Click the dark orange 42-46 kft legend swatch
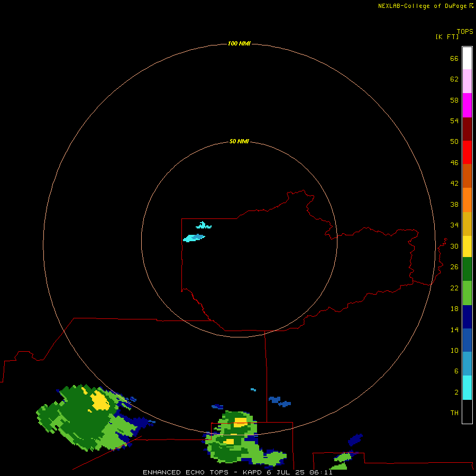The image size is (476, 476). [467, 176]
